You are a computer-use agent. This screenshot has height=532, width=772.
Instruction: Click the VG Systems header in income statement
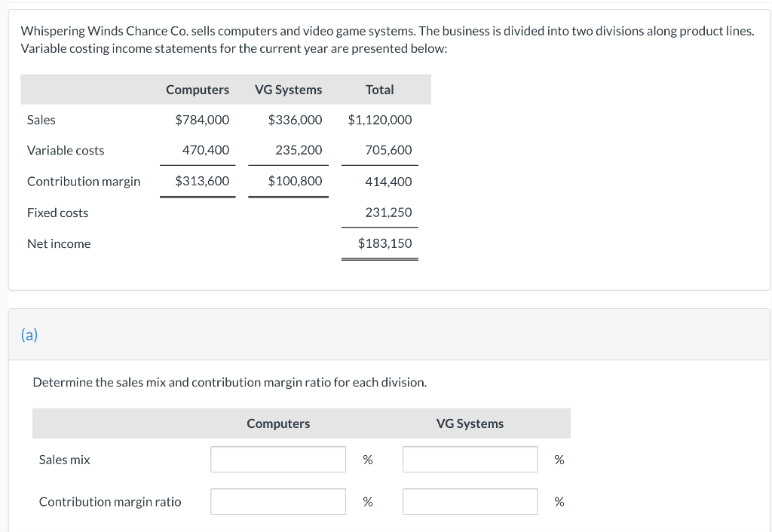click(x=289, y=90)
